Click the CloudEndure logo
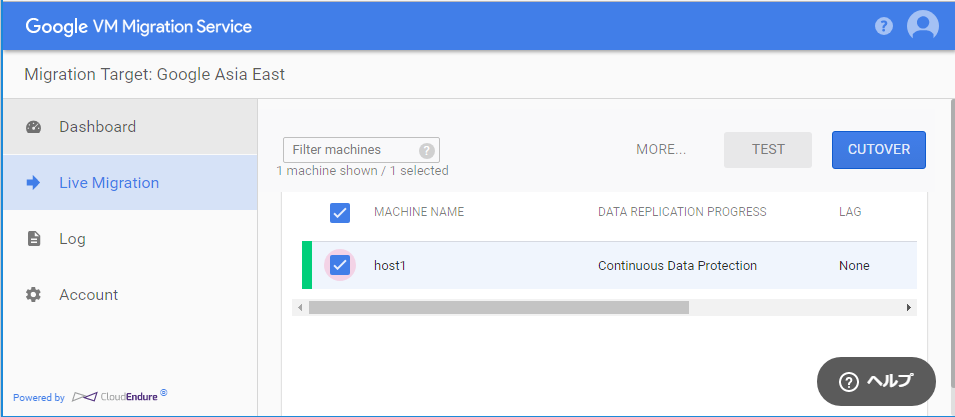 pos(119,396)
